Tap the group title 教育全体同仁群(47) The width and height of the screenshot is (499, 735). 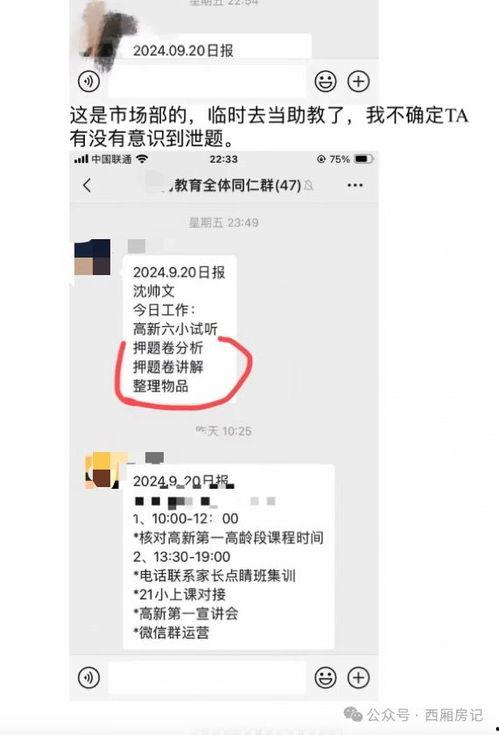(x=238, y=185)
